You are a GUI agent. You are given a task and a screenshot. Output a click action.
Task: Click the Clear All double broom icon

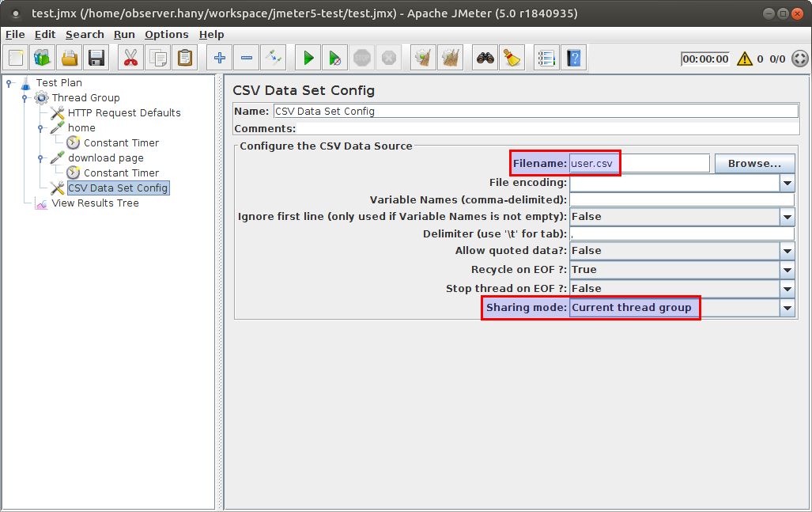pyautogui.click(x=451, y=58)
